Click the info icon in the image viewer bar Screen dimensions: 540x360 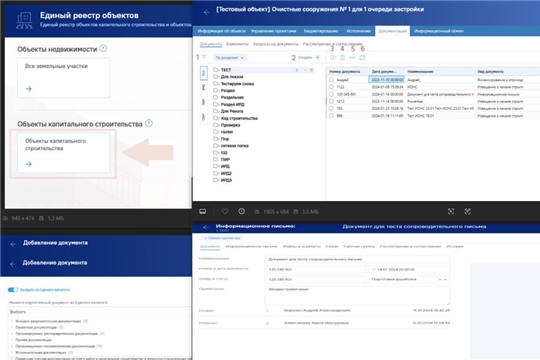click(241, 211)
